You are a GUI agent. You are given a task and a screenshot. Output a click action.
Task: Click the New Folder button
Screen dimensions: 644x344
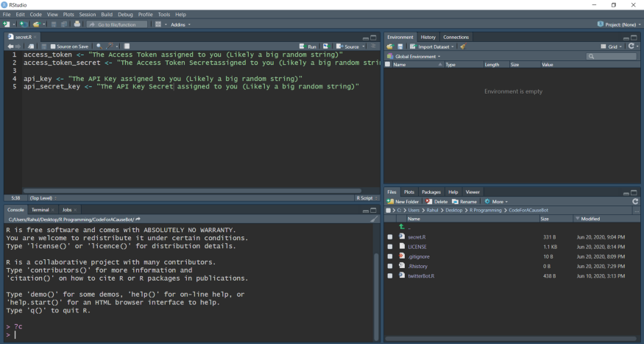click(403, 201)
